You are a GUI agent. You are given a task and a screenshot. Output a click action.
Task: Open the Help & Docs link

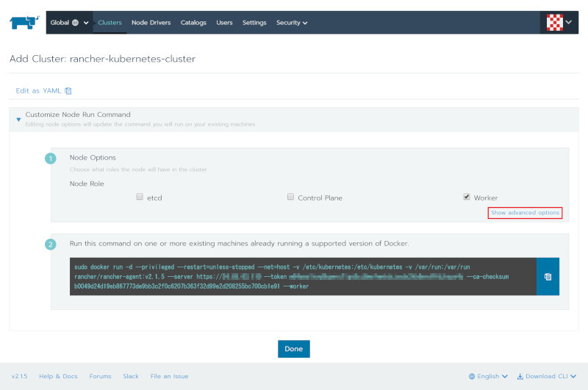pyautogui.click(x=58, y=376)
